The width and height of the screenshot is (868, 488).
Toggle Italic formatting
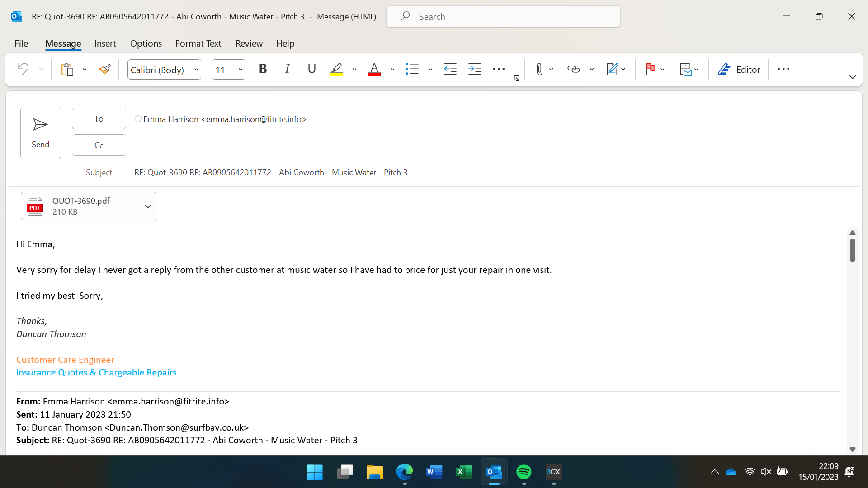click(x=287, y=69)
